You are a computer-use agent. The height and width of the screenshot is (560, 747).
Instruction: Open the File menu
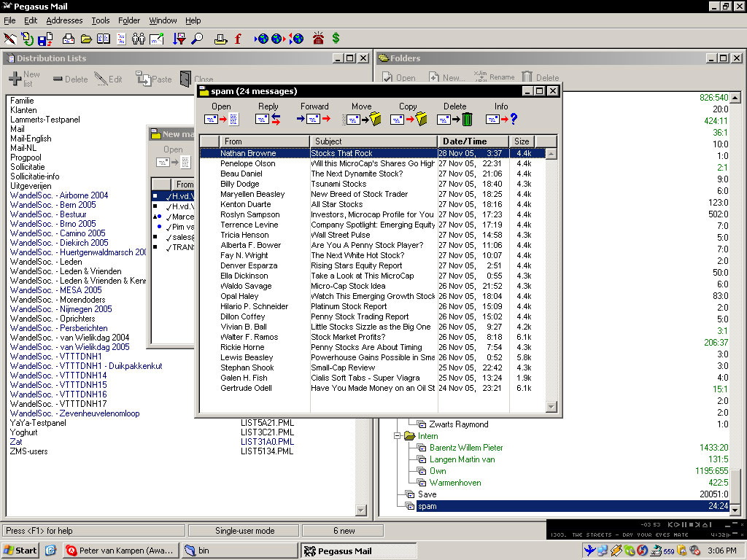[9, 20]
